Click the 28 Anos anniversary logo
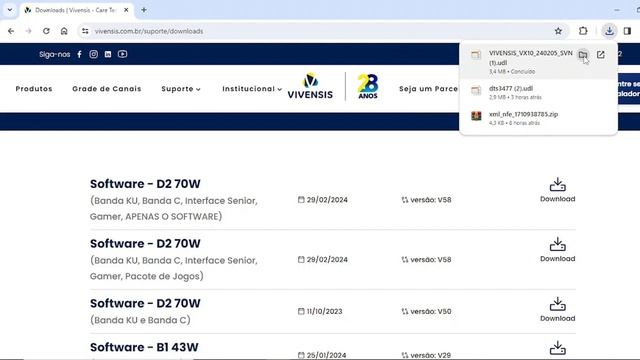Image resolution: width=640 pixels, height=360 pixels. coord(368,86)
